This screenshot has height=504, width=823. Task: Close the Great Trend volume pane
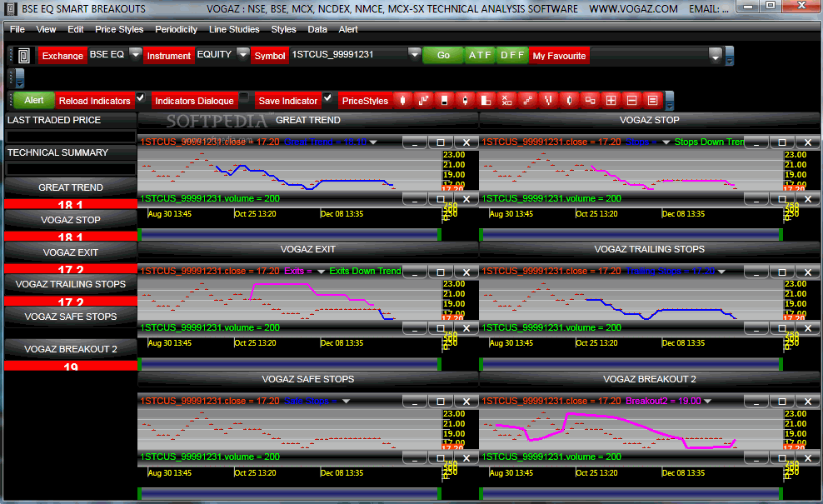(466, 199)
